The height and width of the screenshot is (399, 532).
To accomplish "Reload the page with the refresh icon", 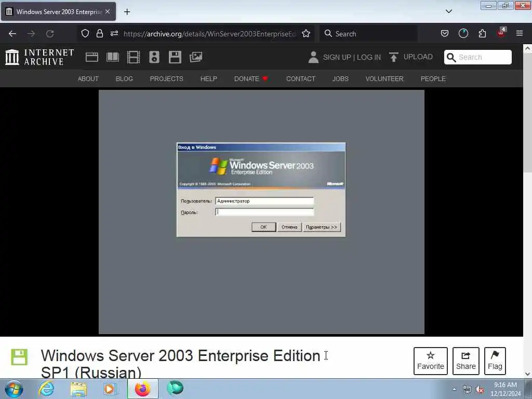I will (x=50, y=34).
